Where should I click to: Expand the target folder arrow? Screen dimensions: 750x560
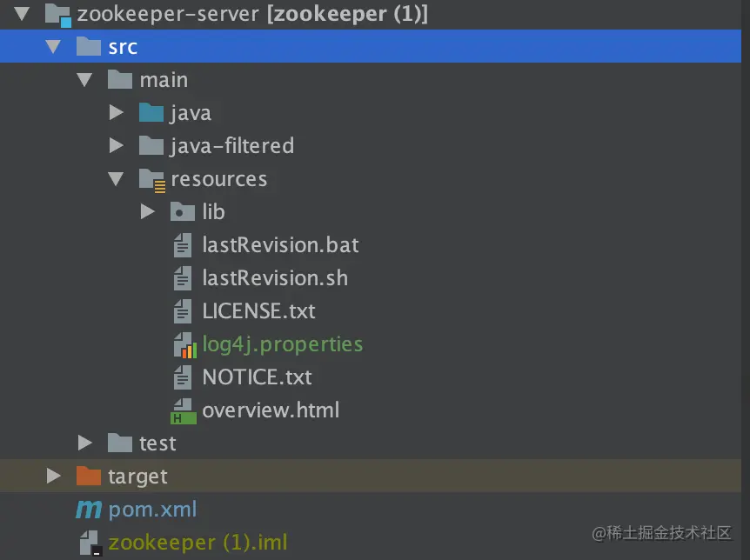coord(53,477)
